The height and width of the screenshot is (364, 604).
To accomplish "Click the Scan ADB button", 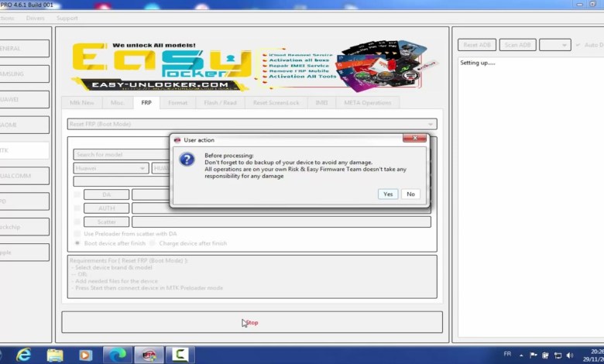I will click(517, 45).
